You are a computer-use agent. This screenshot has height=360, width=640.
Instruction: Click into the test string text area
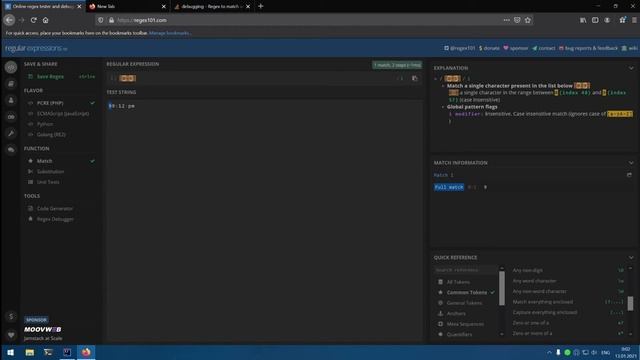tap(264, 220)
